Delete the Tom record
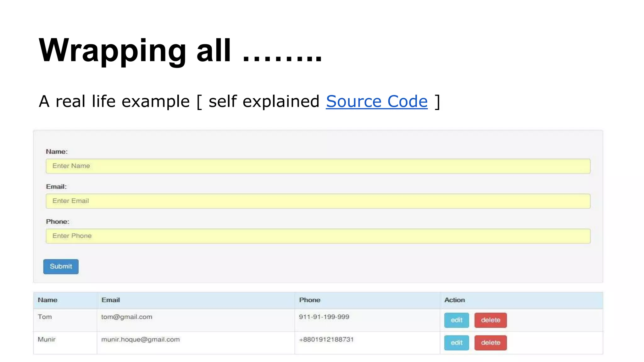644x362 pixels. (490, 320)
